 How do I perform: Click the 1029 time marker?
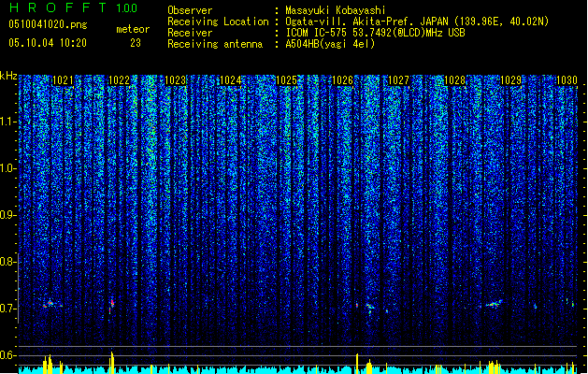510,80
